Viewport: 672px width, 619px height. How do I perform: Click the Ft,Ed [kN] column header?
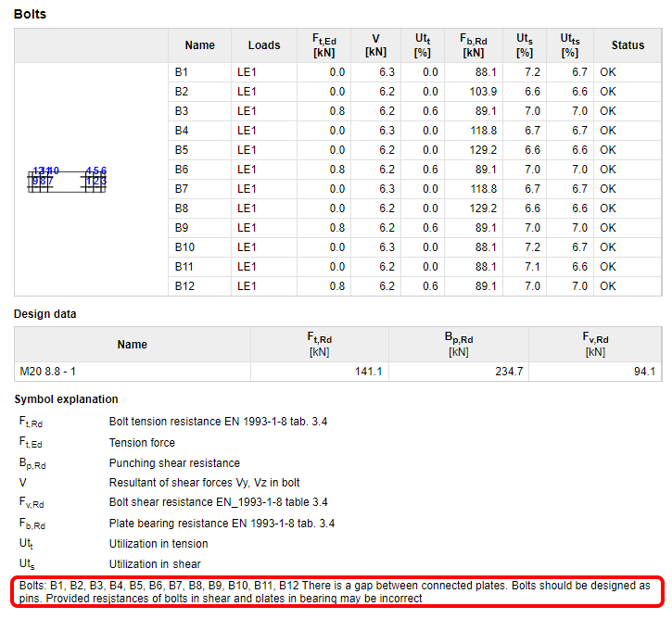[x=324, y=45]
